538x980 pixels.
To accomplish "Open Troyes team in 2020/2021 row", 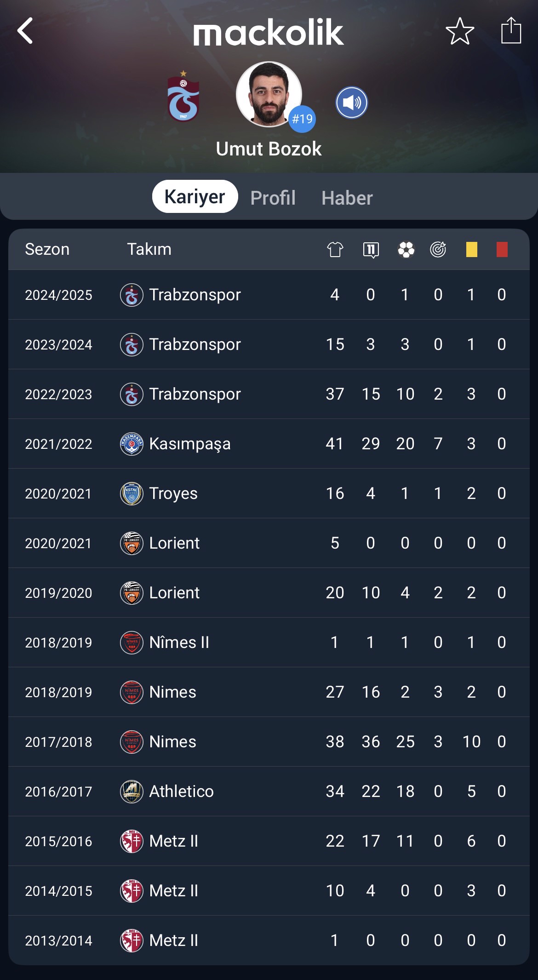I will tap(173, 493).
